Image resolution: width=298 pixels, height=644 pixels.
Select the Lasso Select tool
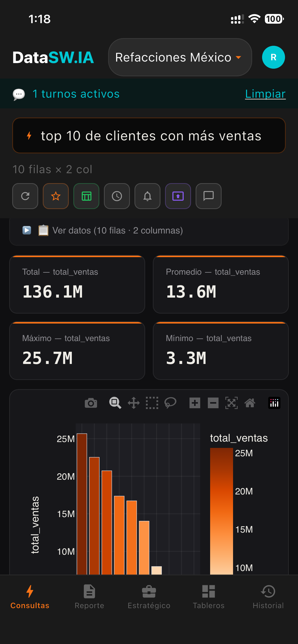(170, 403)
